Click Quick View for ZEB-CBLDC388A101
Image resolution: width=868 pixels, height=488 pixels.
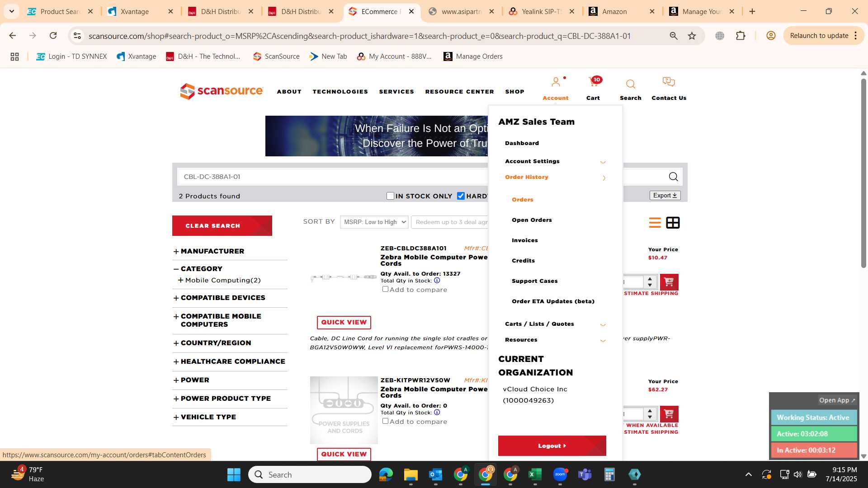tap(344, 322)
